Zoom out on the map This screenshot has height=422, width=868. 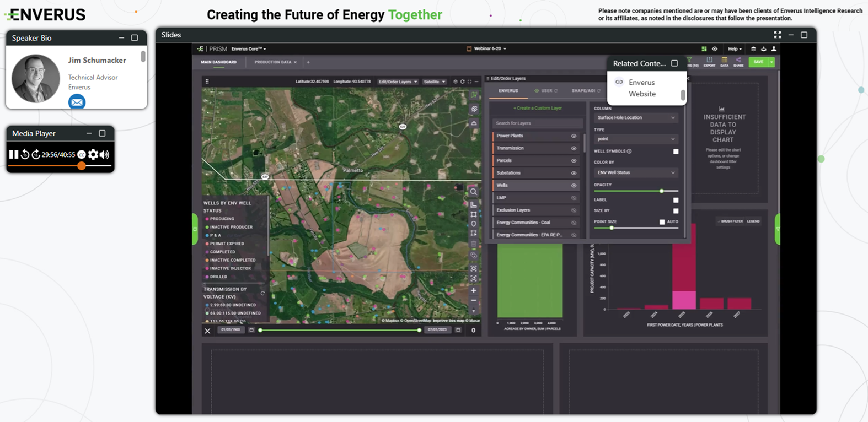[473, 301]
